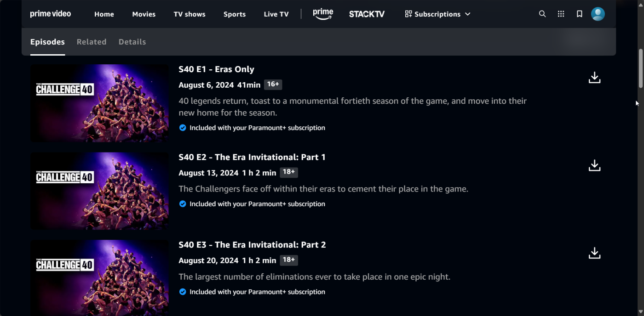Click the page's vertical scrollbar thumb
Screen dimensions: 644x316
(640, 68)
